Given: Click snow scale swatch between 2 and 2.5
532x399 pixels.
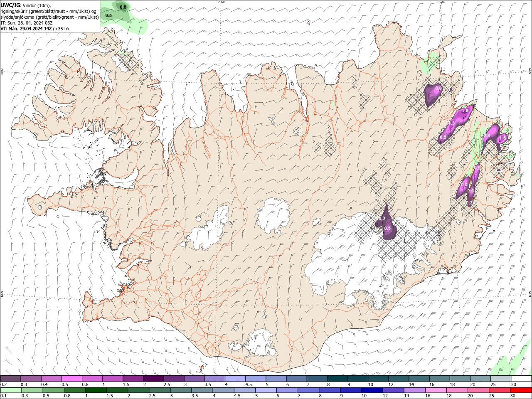Looking at the screenshot, I should coord(153,379).
